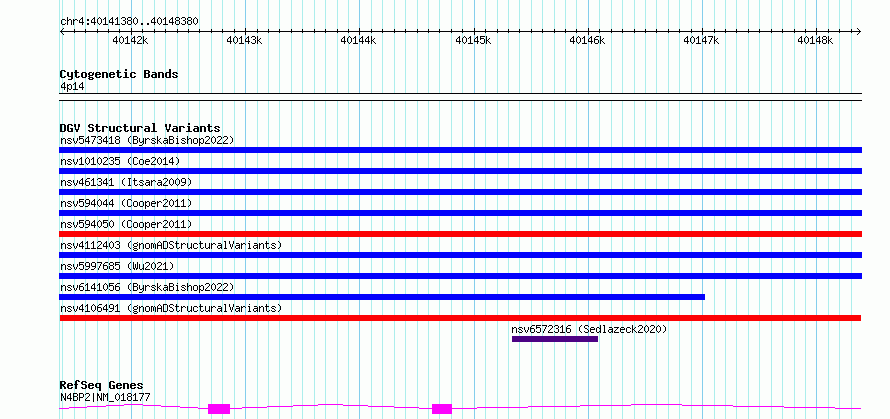Viewport: 890px width, 419px height.
Task: Click the 40145k ruler tick label
Action: [473, 40]
